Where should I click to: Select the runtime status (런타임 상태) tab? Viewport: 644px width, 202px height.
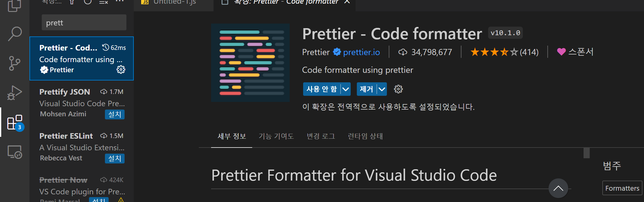point(365,136)
